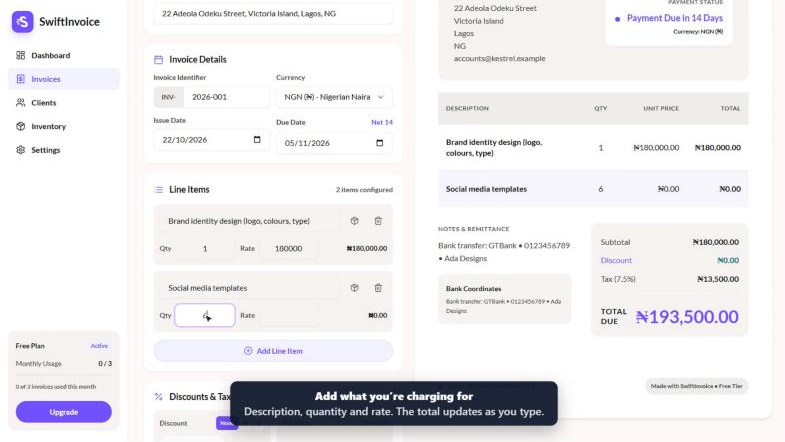Click the Due Date field 05/11/2026
785x442 pixels.
pyautogui.click(x=334, y=143)
